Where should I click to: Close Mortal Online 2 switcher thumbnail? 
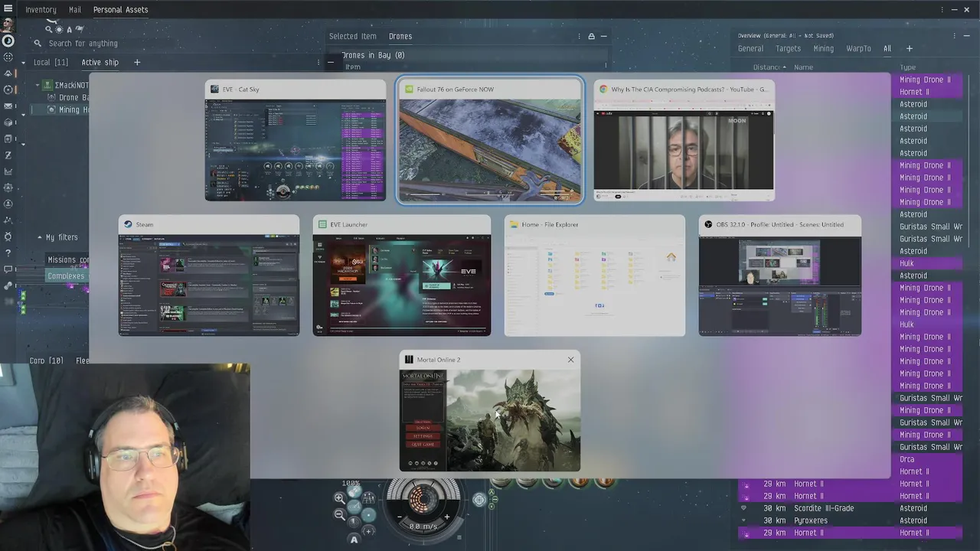[570, 360]
